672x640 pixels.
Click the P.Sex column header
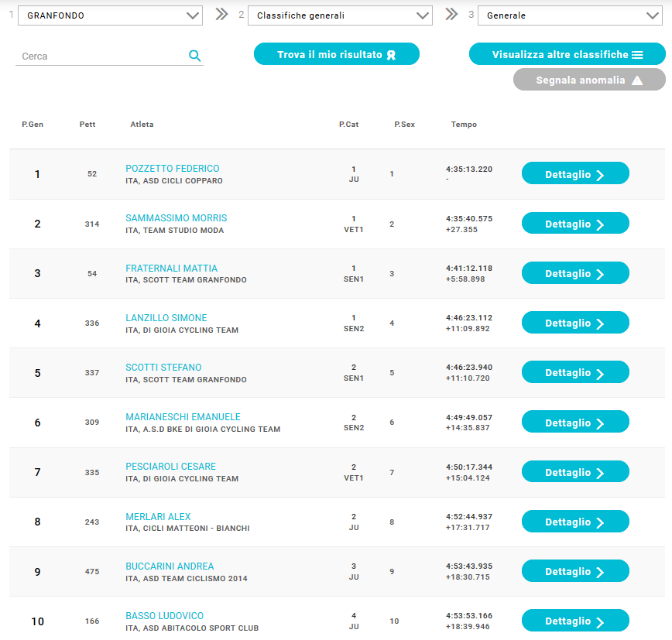click(405, 125)
